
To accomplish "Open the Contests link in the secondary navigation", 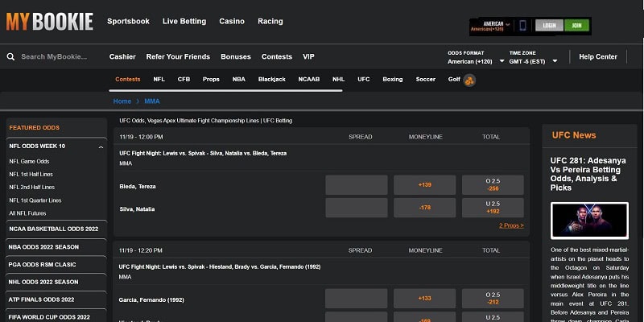I will pyautogui.click(x=277, y=56).
